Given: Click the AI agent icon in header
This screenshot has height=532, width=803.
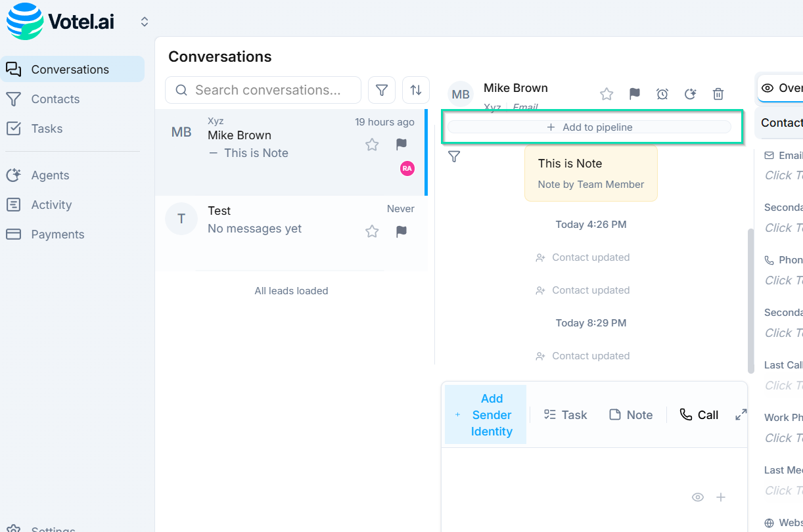Looking at the screenshot, I should (x=690, y=94).
